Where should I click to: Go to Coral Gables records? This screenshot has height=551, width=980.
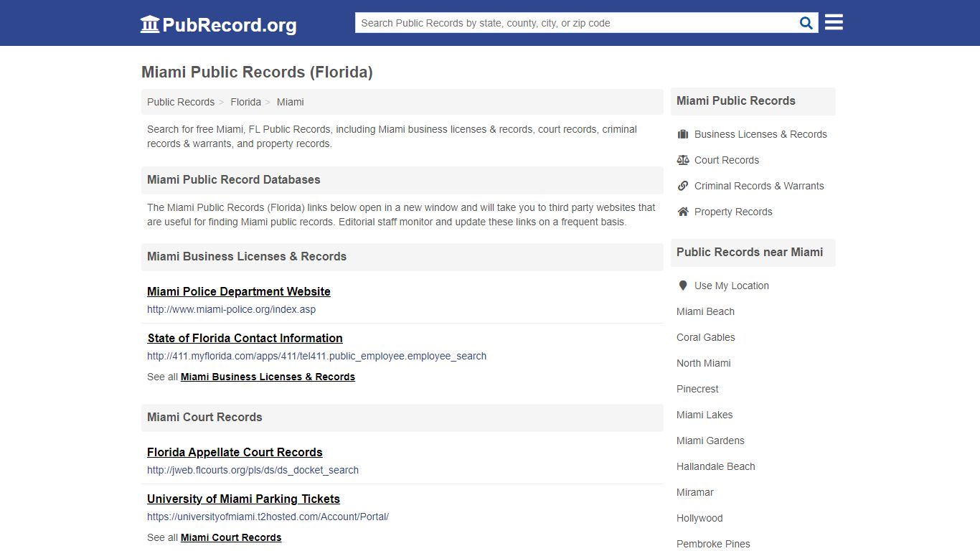click(706, 337)
